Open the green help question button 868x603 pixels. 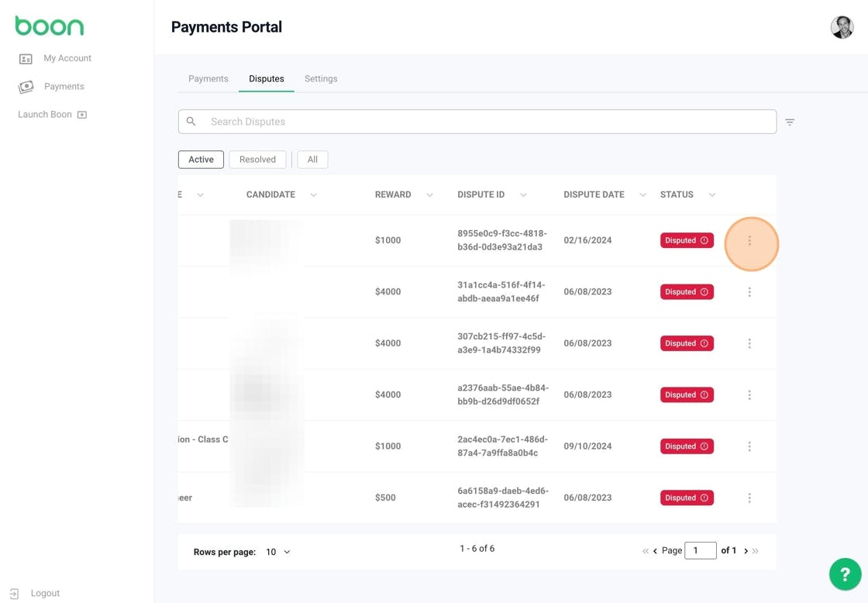click(x=845, y=574)
